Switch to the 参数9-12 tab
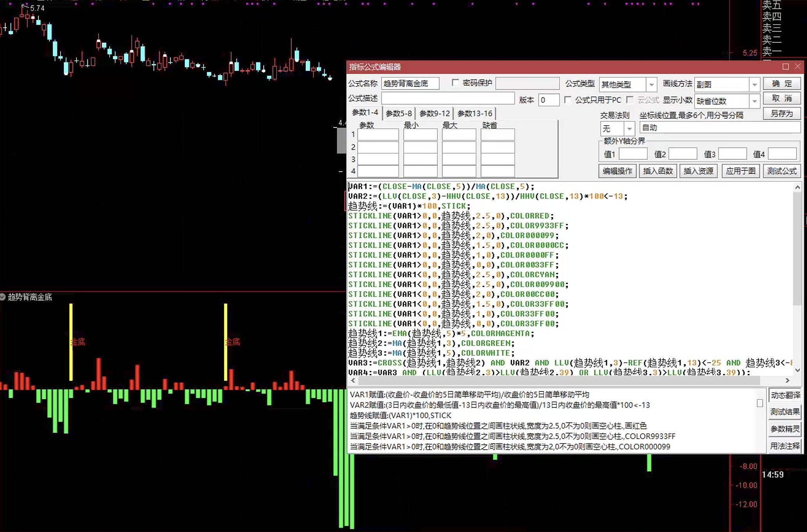This screenshot has height=532, width=807. [x=435, y=113]
